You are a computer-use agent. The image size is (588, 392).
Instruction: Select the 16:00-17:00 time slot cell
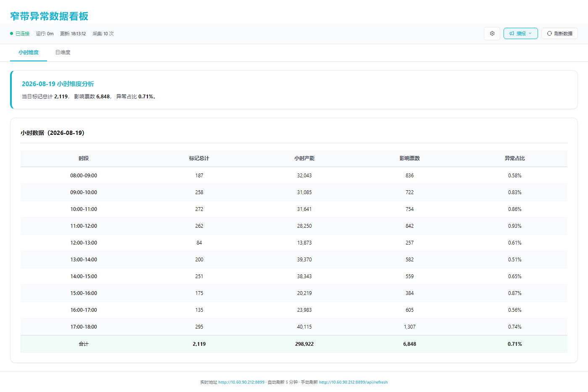[84, 310]
